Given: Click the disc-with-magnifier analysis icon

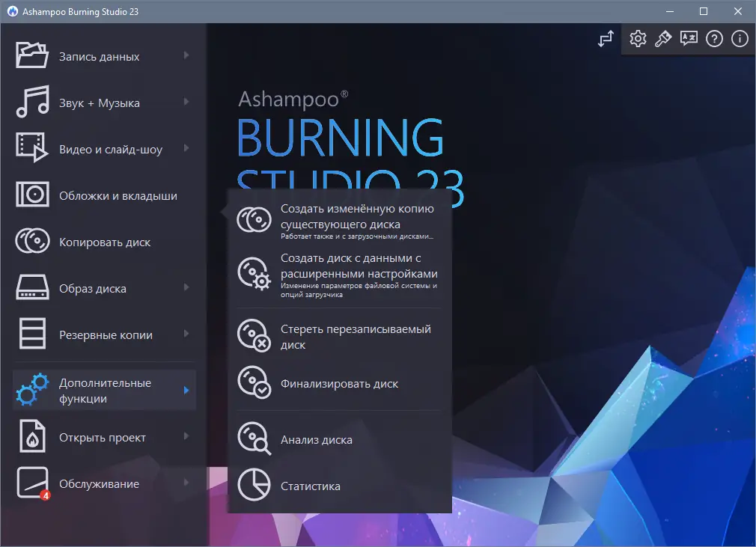Looking at the screenshot, I should (254, 438).
